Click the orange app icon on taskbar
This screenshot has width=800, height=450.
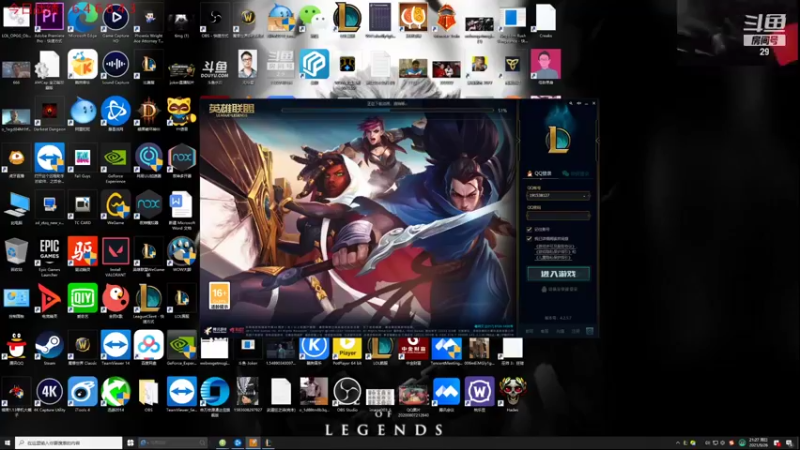point(253,443)
